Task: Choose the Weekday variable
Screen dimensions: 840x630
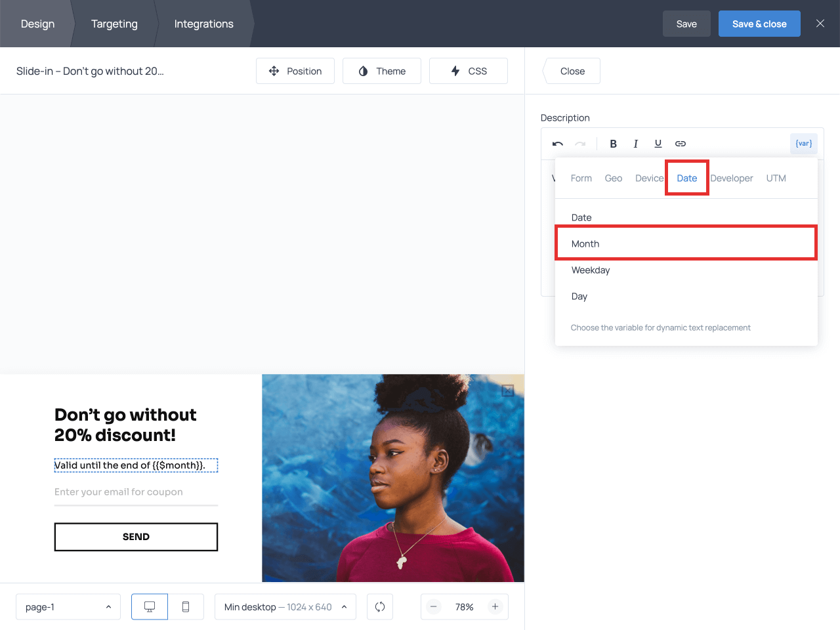Action: [x=591, y=270]
